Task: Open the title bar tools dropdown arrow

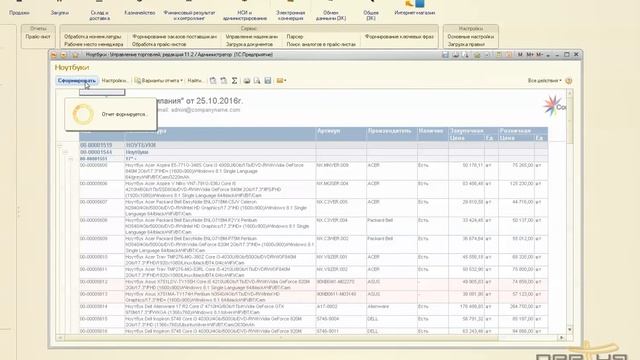Action: [548, 55]
